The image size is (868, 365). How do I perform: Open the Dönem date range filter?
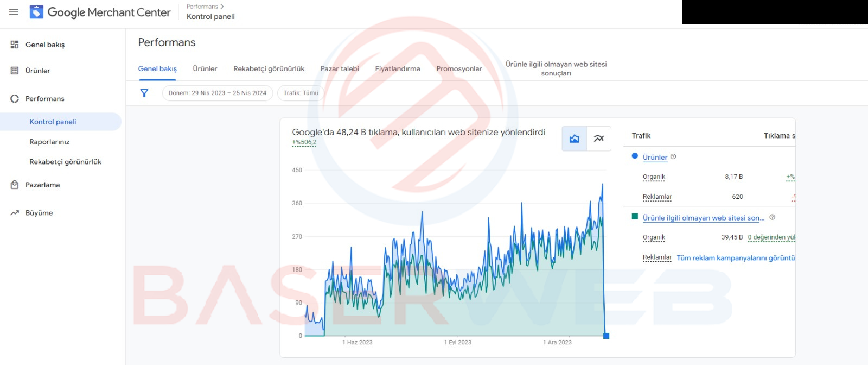(217, 93)
